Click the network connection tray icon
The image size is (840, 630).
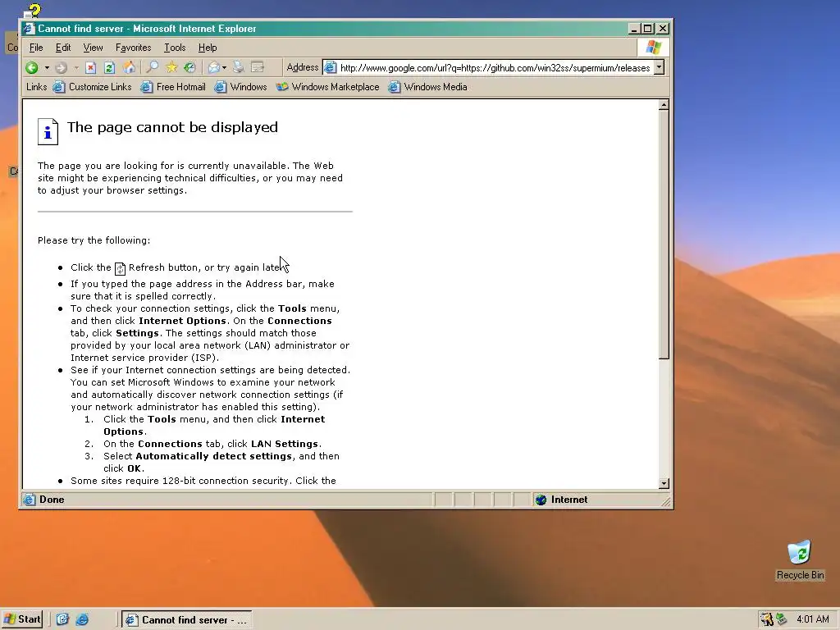click(782, 619)
